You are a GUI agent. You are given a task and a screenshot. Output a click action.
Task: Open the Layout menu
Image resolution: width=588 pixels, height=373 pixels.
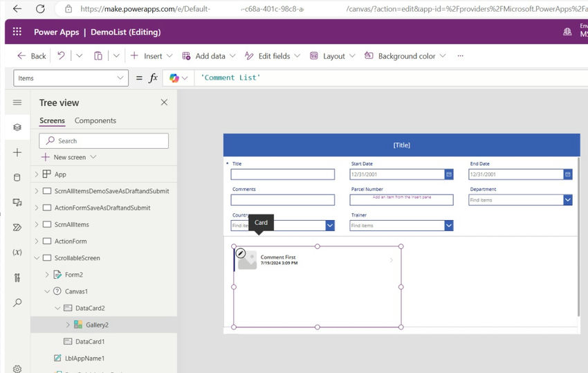pyautogui.click(x=332, y=56)
